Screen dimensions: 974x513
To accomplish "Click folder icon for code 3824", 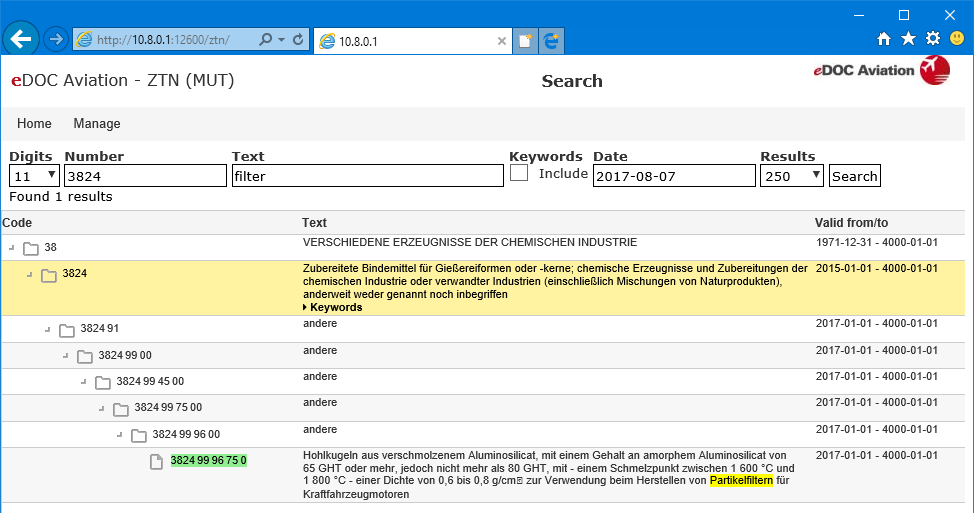I will click(x=49, y=275).
